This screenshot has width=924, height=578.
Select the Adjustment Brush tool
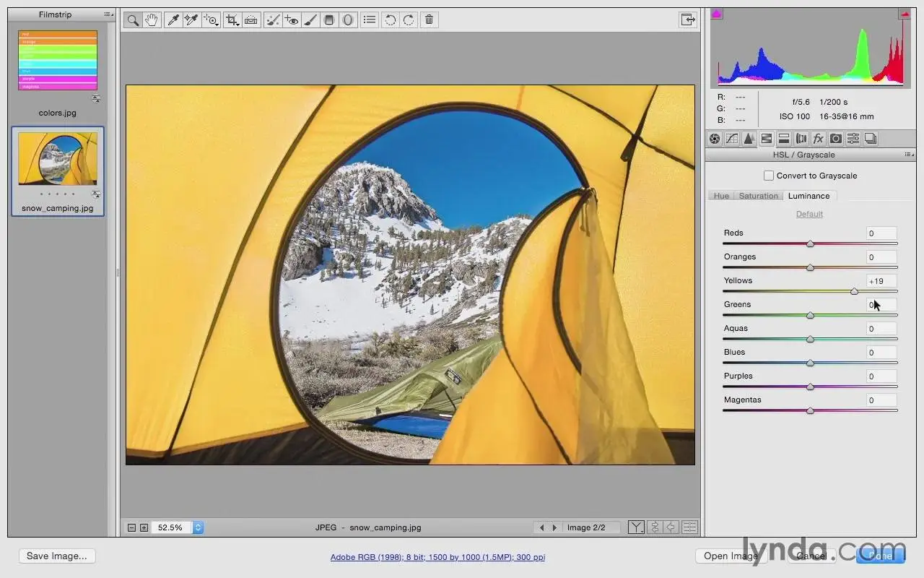[310, 20]
